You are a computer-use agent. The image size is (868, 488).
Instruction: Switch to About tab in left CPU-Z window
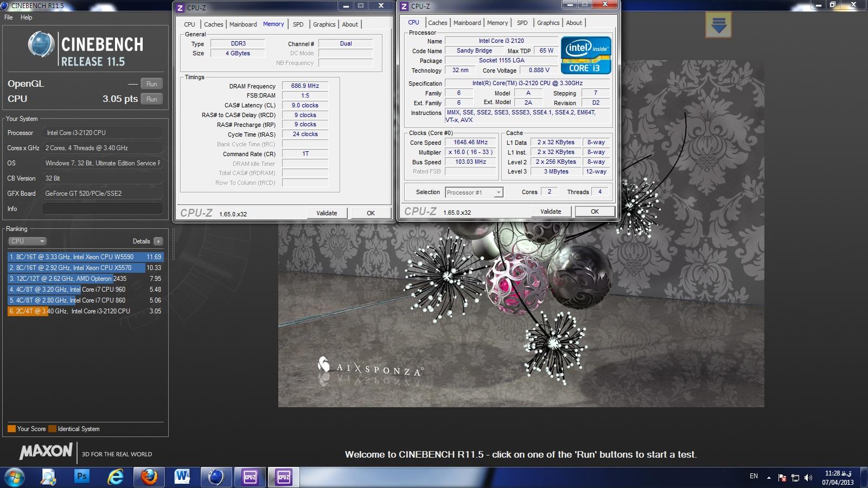pyautogui.click(x=350, y=24)
